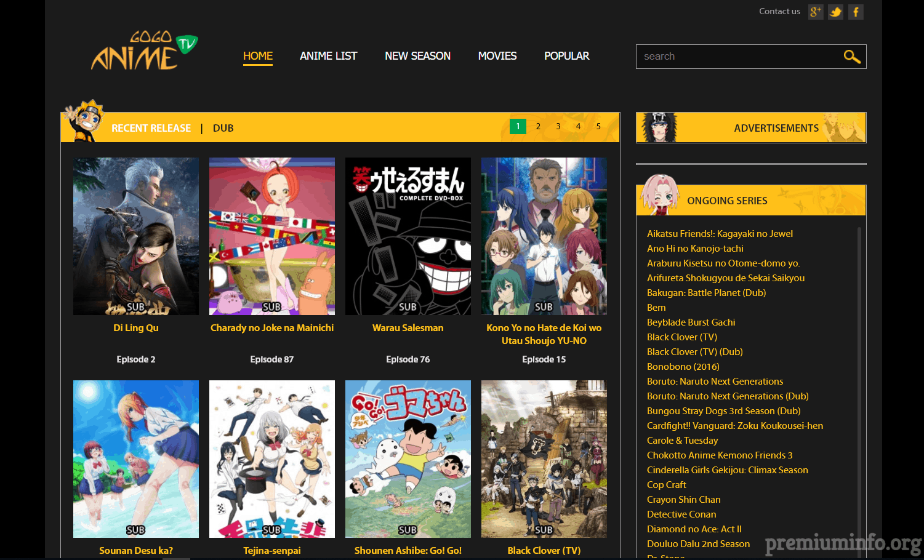Go to pagination page 5
Screen dimensions: 924x560
coord(598,126)
